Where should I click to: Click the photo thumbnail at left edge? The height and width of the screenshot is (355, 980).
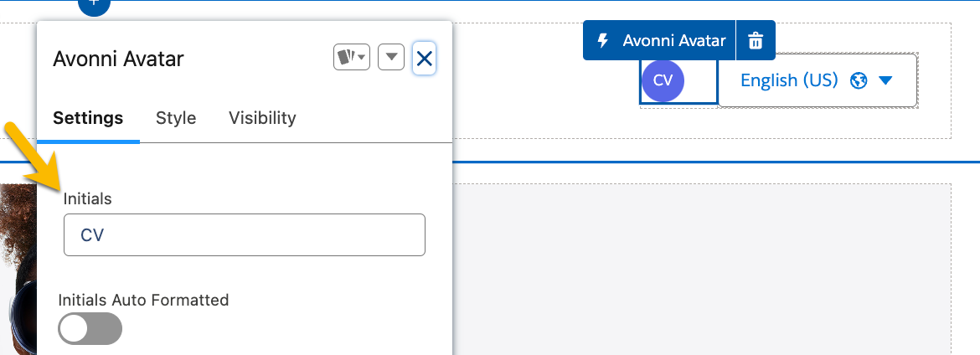(18, 268)
